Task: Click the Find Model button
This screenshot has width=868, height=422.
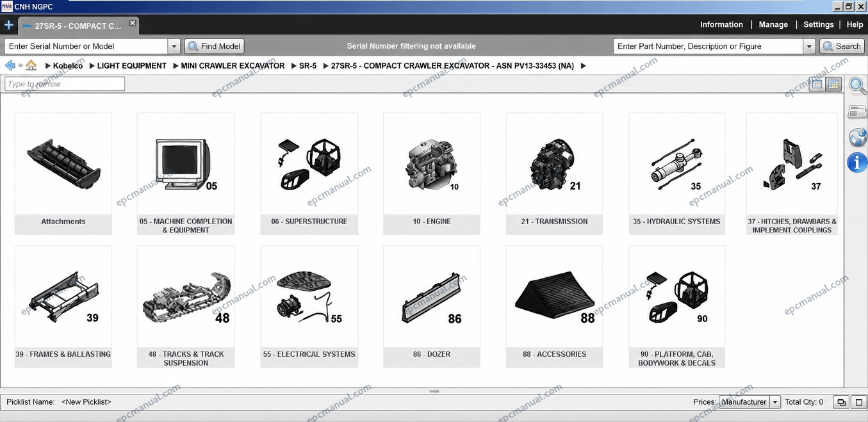Action: pyautogui.click(x=215, y=46)
